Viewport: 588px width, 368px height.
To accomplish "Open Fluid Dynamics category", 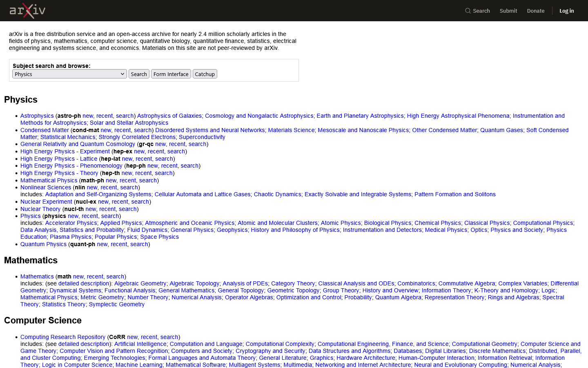I will (147, 230).
